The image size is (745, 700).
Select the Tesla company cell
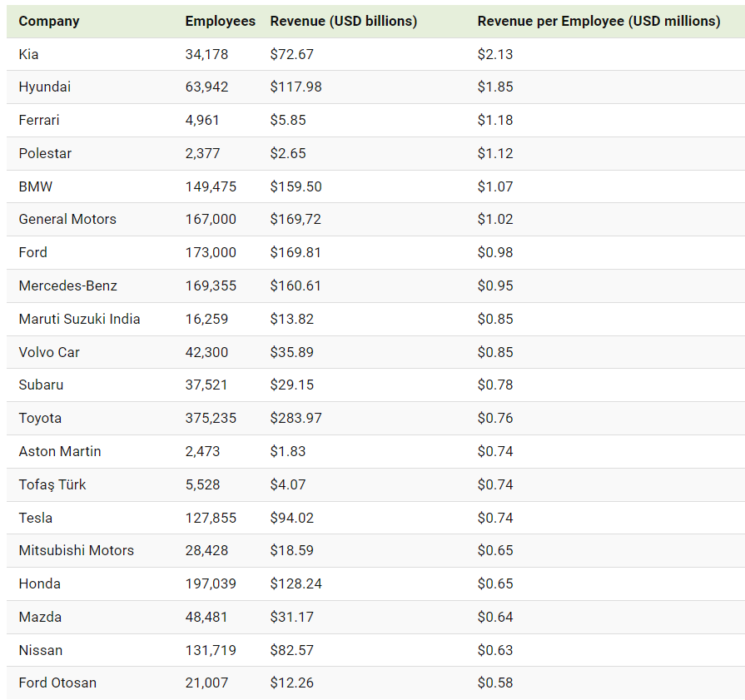(36, 518)
